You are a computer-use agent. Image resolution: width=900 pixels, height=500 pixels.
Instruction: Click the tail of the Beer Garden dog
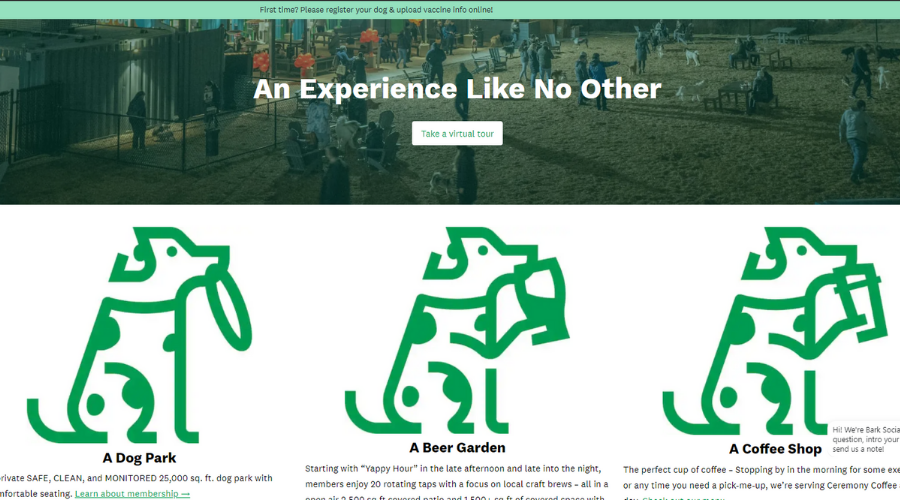pos(367,414)
